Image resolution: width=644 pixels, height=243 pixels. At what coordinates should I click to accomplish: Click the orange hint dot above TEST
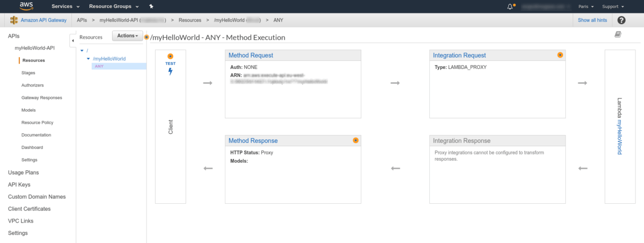tap(171, 56)
